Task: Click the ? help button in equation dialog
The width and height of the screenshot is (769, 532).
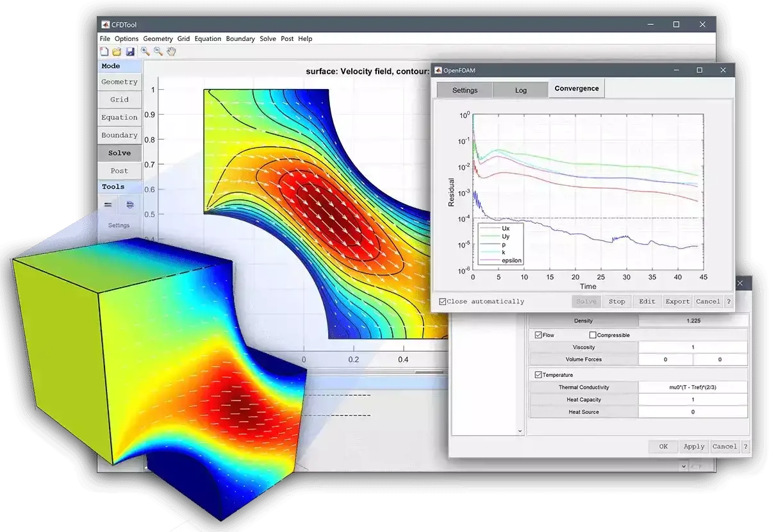Action: [746, 446]
